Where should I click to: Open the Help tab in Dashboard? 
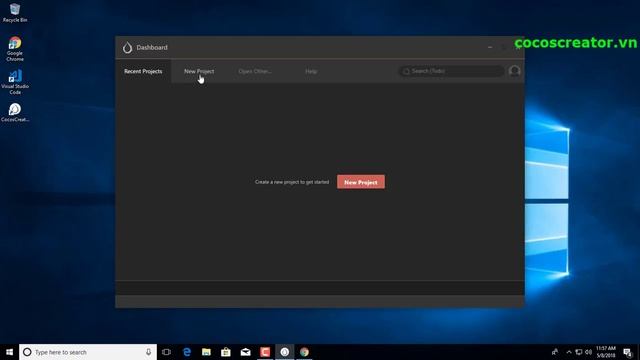(x=311, y=71)
